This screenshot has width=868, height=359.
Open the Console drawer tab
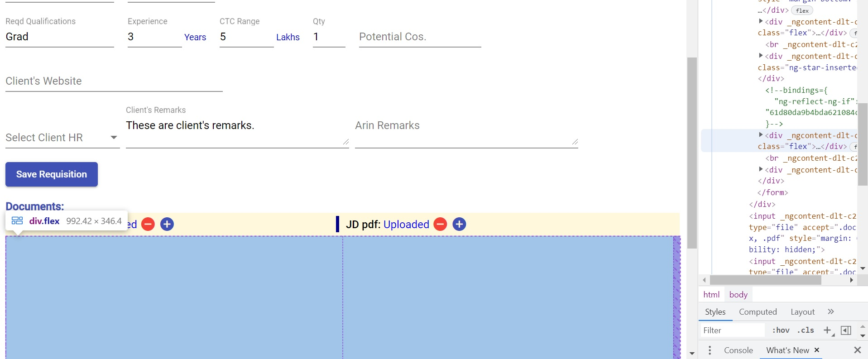[738, 350]
